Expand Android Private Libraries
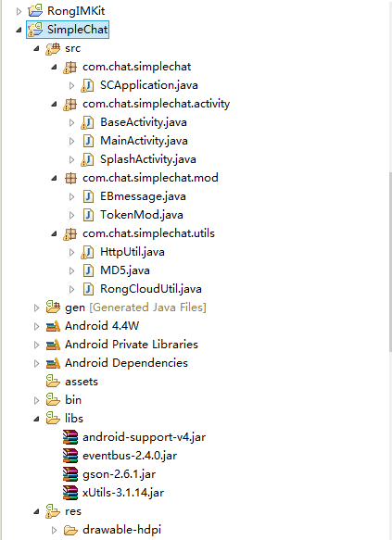Viewport: 392px width, 540px height. click(x=36, y=345)
